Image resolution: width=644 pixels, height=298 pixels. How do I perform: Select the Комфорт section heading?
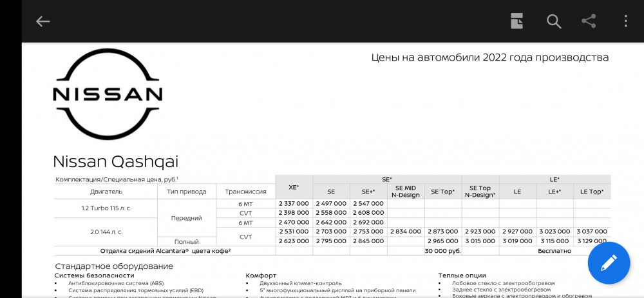(261, 275)
